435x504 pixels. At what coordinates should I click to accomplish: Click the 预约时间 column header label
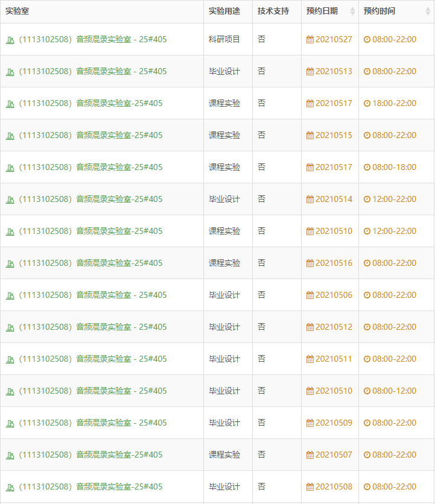point(379,11)
